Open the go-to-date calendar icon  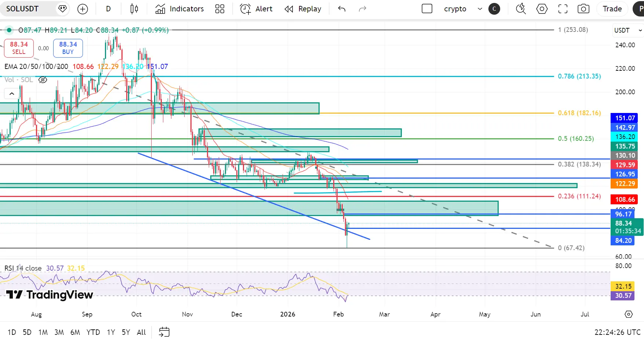(164, 332)
